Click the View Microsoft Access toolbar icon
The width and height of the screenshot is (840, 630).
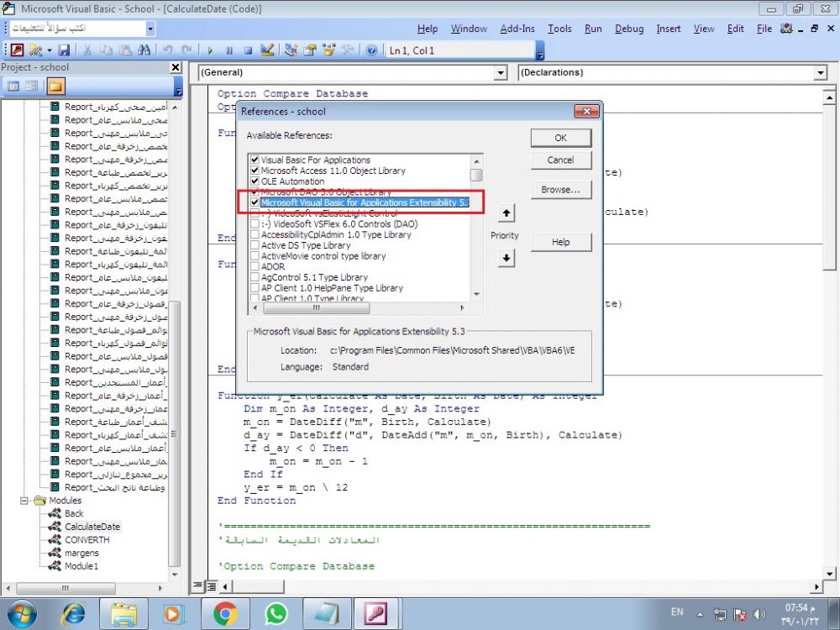pyautogui.click(x=17, y=50)
